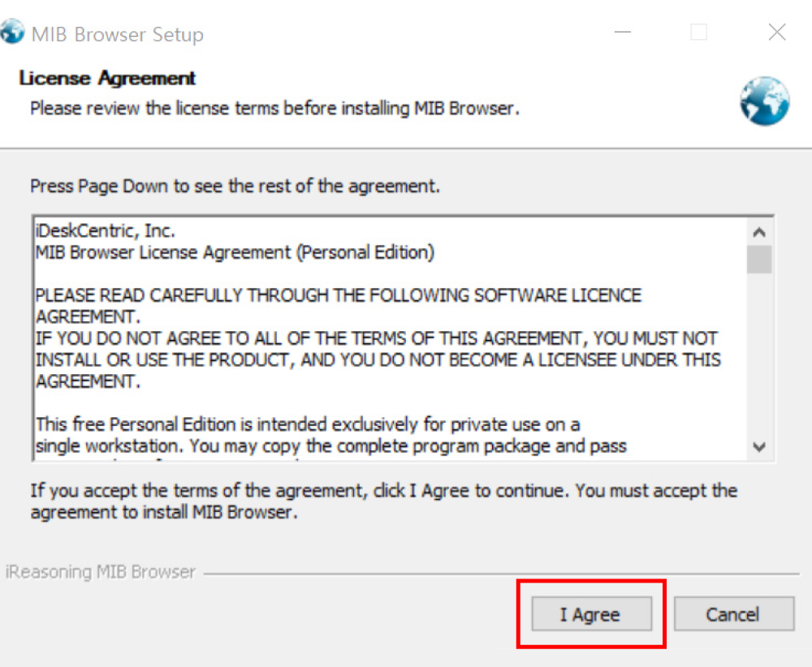Screen dimensions: 812x667
Task: Click the "iReasoning MIB Browser" branding label
Action: [101, 572]
